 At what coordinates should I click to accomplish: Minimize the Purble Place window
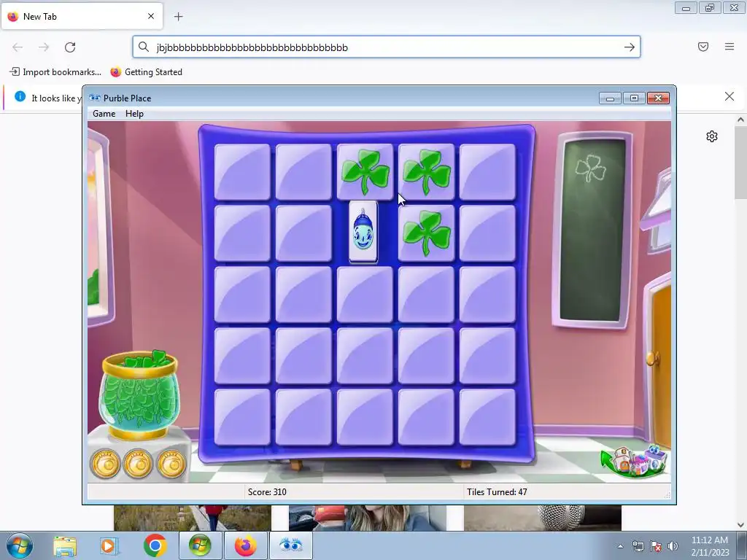(x=610, y=98)
